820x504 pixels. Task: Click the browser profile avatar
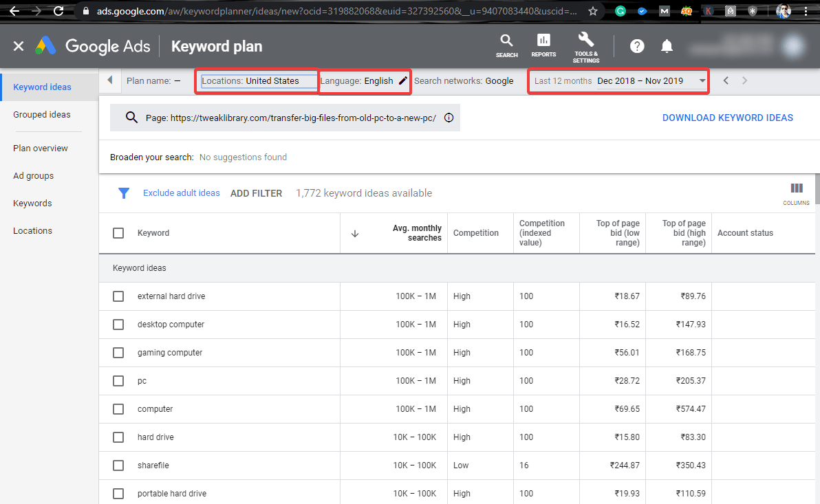pyautogui.click(x=783, y=10)
